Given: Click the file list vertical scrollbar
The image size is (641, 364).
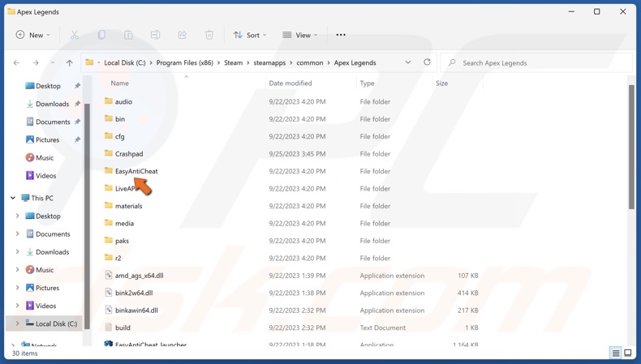Looking at the screenshot, I should coord(632,147).
